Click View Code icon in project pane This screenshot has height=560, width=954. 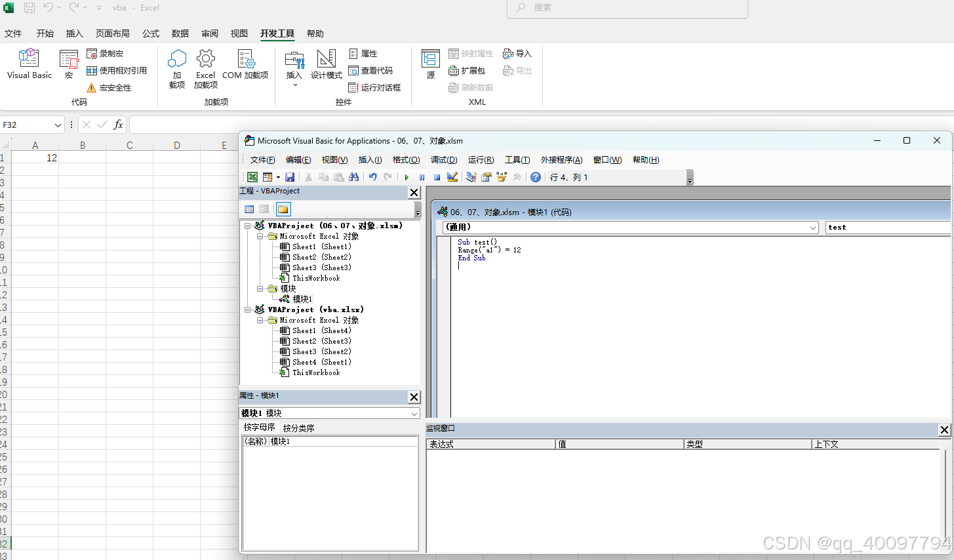tap(249, 209)
